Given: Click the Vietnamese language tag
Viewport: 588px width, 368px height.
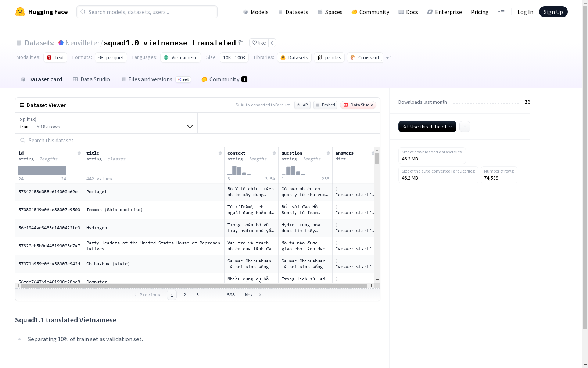Looking at the screenshot, I should pyautogui.click(x=180, y=57).
